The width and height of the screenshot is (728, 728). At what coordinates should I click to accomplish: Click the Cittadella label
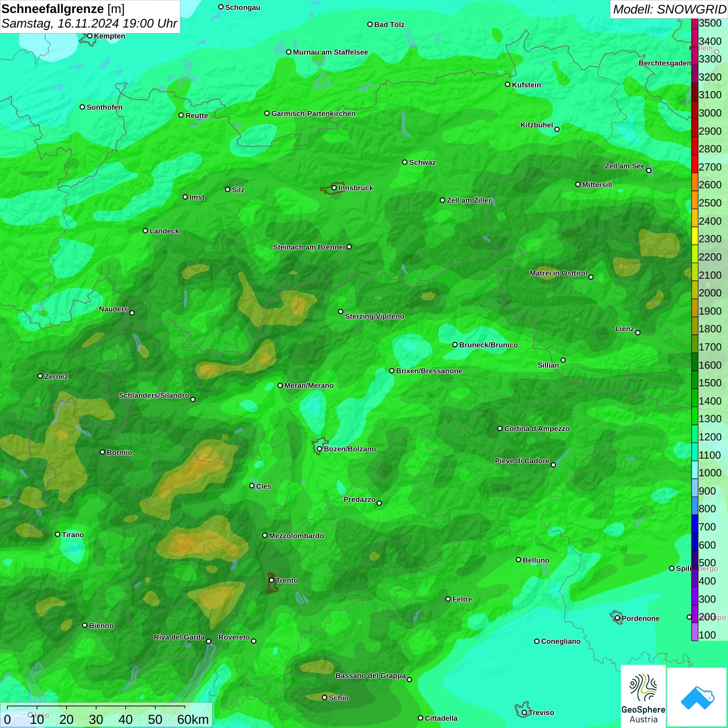(441, 718)
